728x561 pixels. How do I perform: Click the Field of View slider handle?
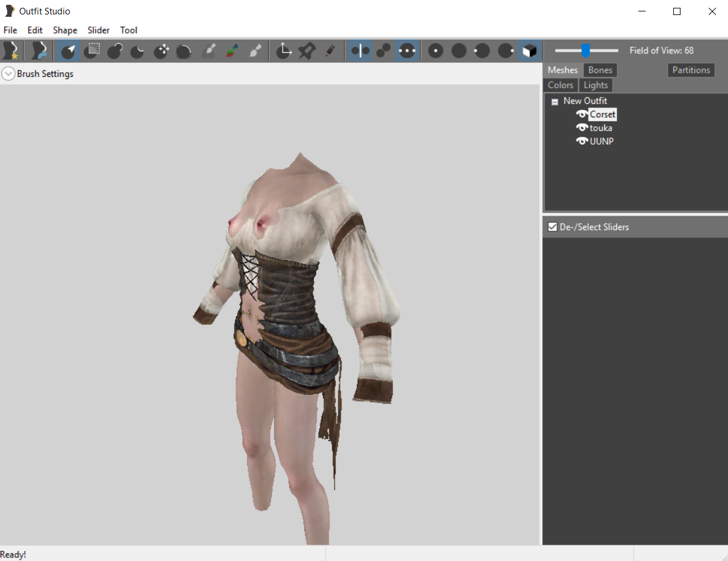point(586,51)
